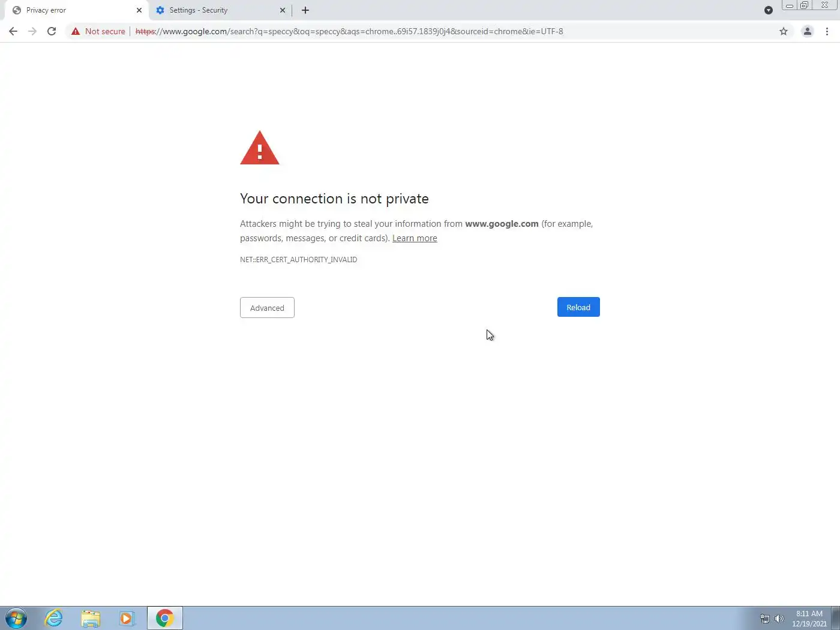Click the Advanced button

267,308
